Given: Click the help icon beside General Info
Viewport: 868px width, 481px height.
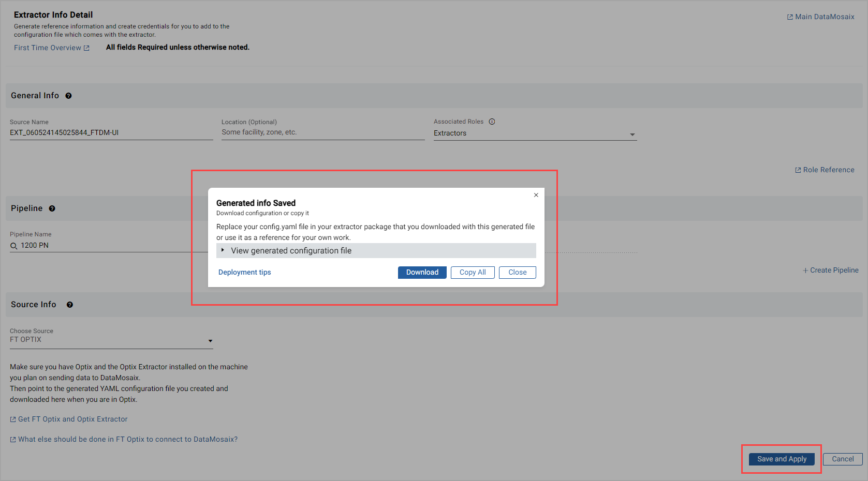Looking at the screenshot, I should pos(69,96).
